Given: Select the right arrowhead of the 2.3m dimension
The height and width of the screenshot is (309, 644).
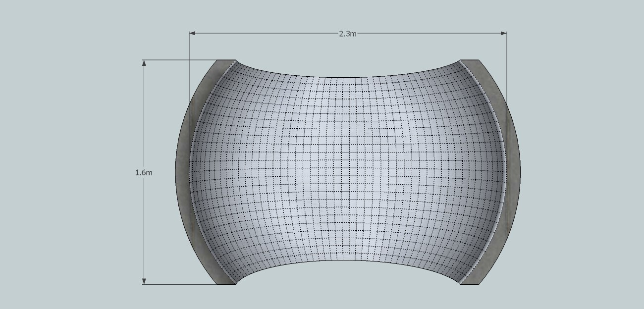Looking at the screenshot, I should pos(503,33).
